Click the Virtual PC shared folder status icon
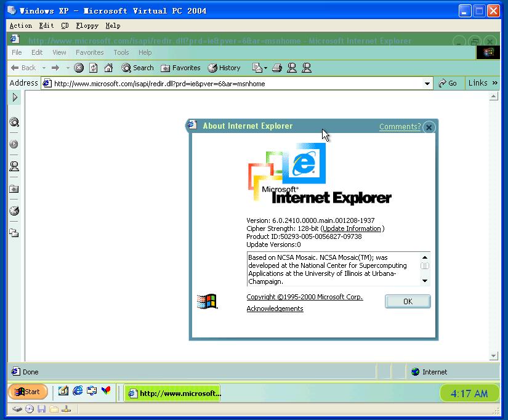The height and width of the screenshot is (420, 508). pos(54,410)
